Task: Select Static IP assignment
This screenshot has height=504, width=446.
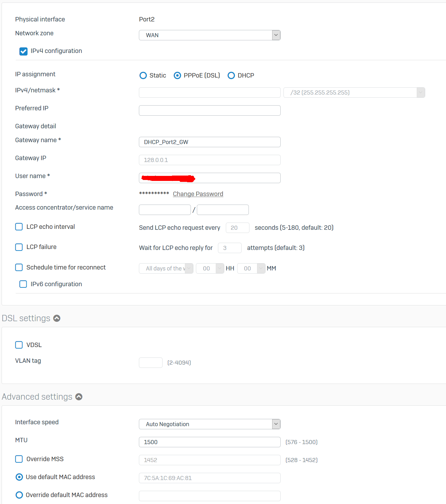Action: coord(143,76)
